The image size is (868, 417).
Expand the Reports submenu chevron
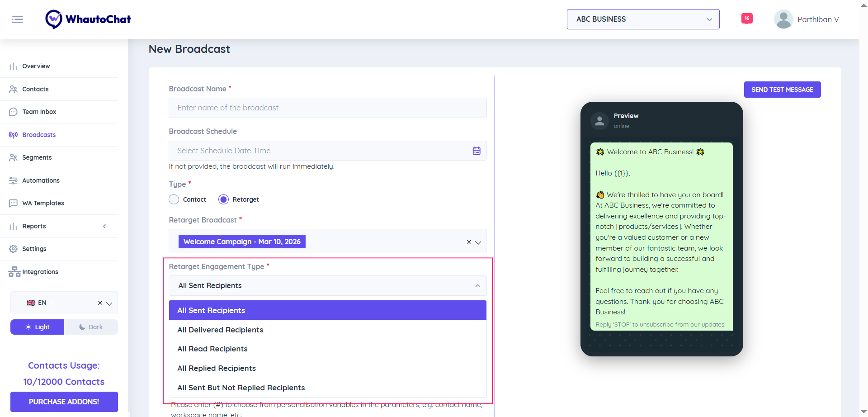pyautogui.click(x=104, y=226)
